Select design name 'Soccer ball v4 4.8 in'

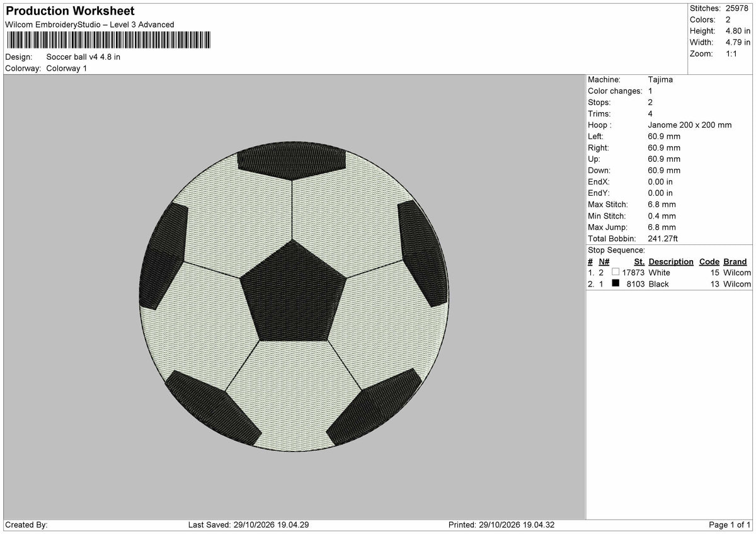point(83,57)
